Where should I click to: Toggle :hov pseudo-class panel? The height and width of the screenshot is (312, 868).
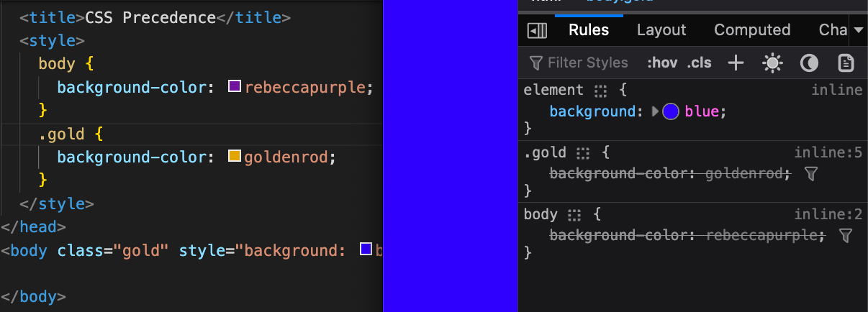(x=661, y=63)
